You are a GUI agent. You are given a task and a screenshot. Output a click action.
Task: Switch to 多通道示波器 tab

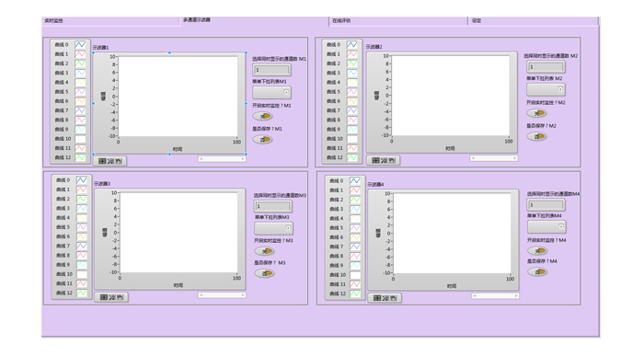coord(254,20)
